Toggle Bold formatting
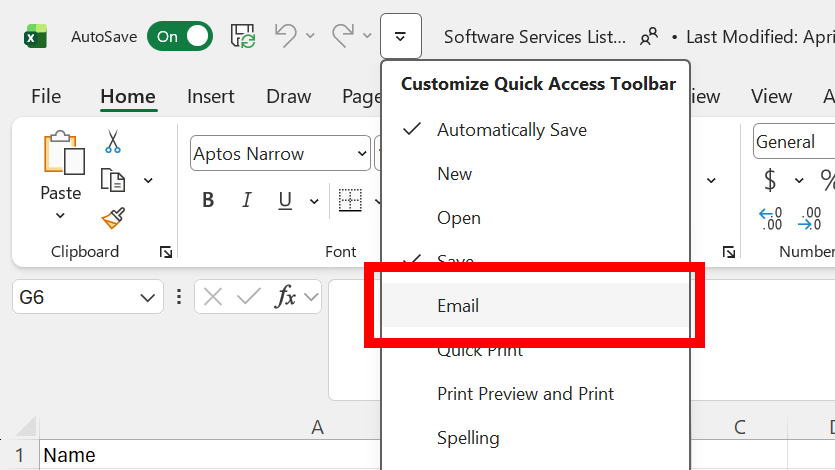 (x=208, y=200)
